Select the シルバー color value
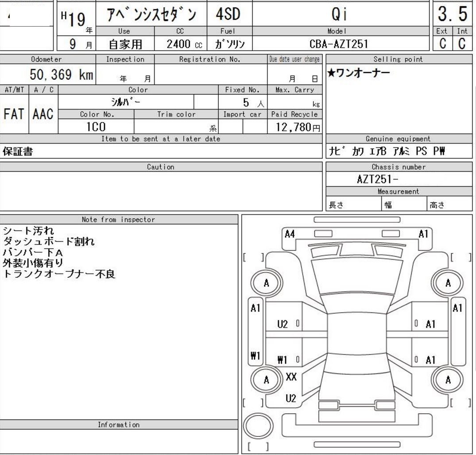The image size is (476, 455). tap(126, 102)
